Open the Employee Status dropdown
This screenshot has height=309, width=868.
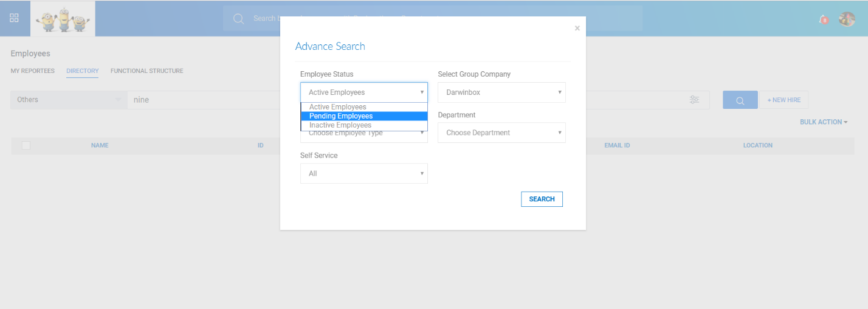coord(364,92)
